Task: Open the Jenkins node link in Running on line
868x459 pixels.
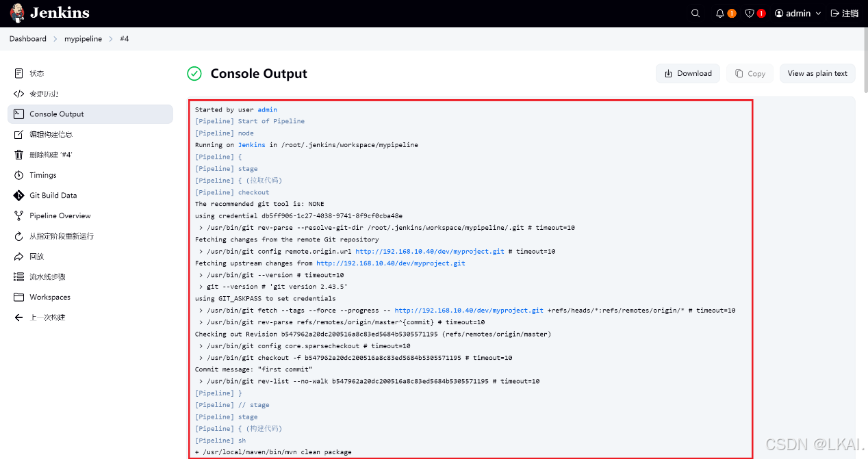Action: pyautogui.click(x=252, y=145)
